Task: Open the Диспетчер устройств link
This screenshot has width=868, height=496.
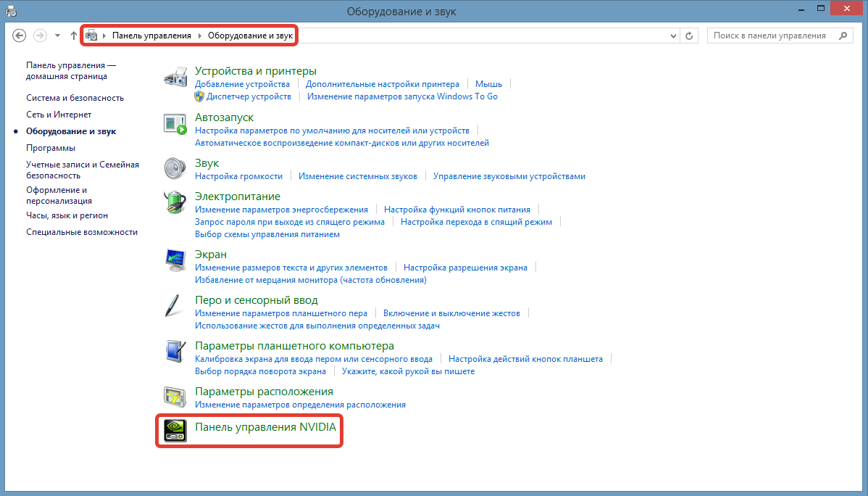Action: [x=249, y=96]
